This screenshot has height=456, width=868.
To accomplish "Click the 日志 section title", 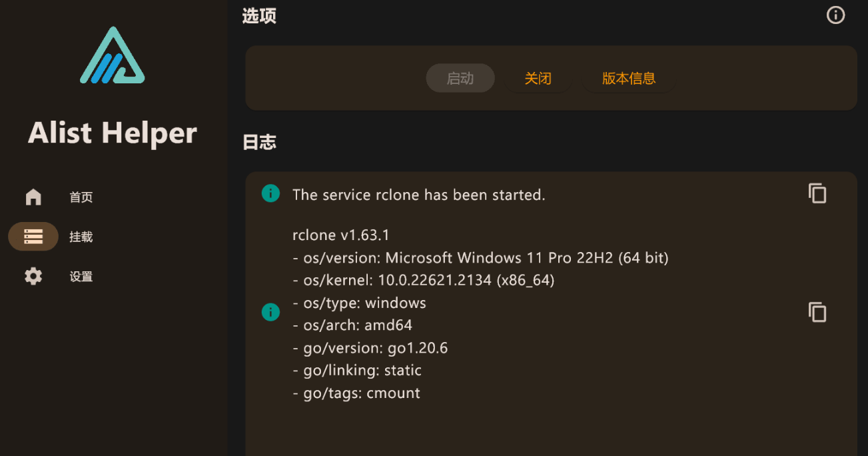I will tap(259, 142).
